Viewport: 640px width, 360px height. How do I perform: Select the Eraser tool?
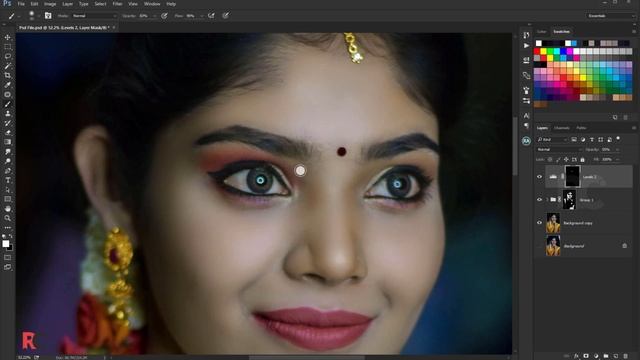(x=8, y=132)
